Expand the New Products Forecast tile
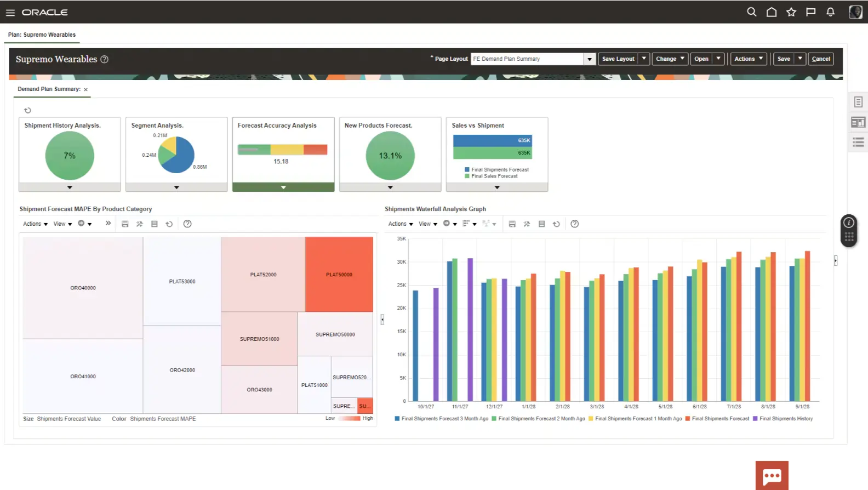This screenshot has width=868, height=490. click(390, 187)
